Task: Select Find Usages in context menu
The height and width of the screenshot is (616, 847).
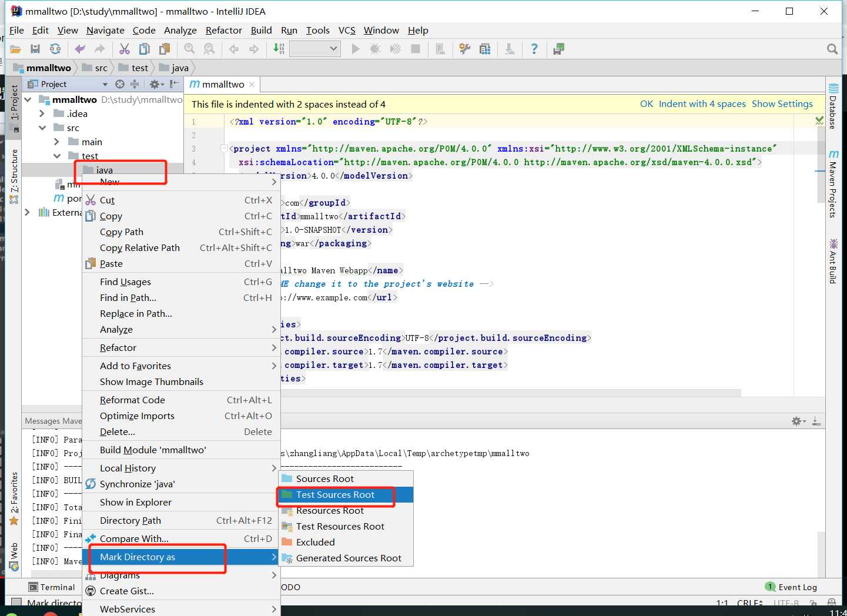Action: [x=181, y=282]
